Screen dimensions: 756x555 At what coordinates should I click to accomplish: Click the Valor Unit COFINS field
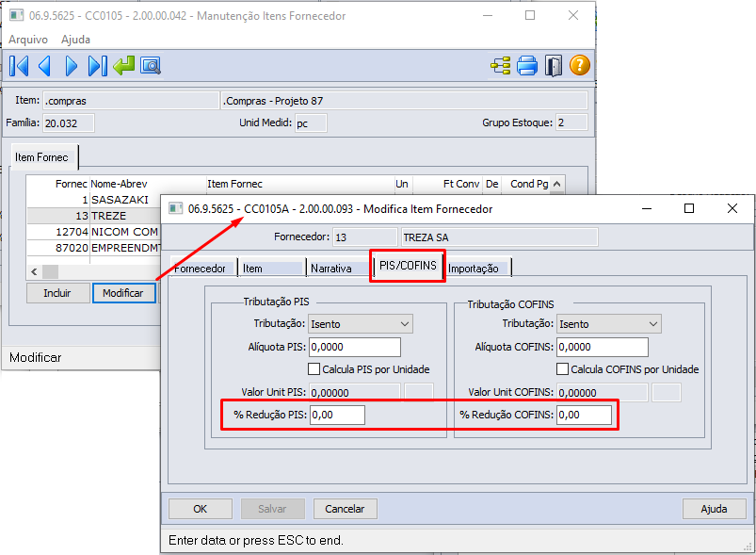click(603, 392)
